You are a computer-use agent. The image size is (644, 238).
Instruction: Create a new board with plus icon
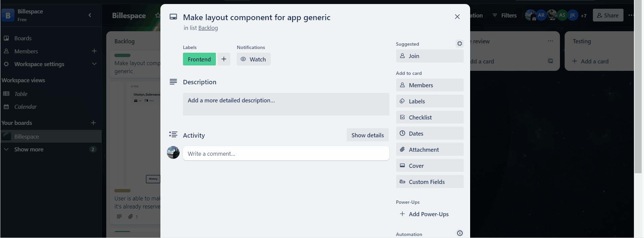coord(93,123)
